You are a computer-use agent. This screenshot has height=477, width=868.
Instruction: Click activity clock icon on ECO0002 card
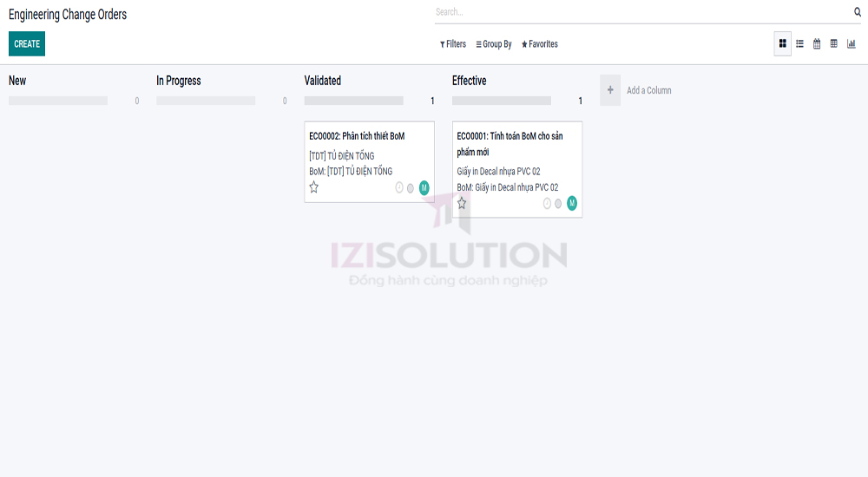pyautogui.click(x=399, y=187)
